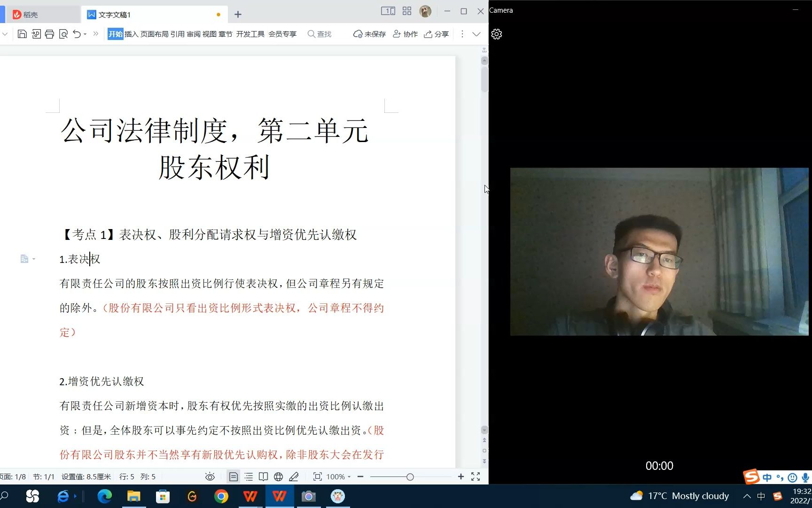This screenshot has height=508, width=812.
Task: Activate the ink annotation pen in status bar
Action: [294, 476]
